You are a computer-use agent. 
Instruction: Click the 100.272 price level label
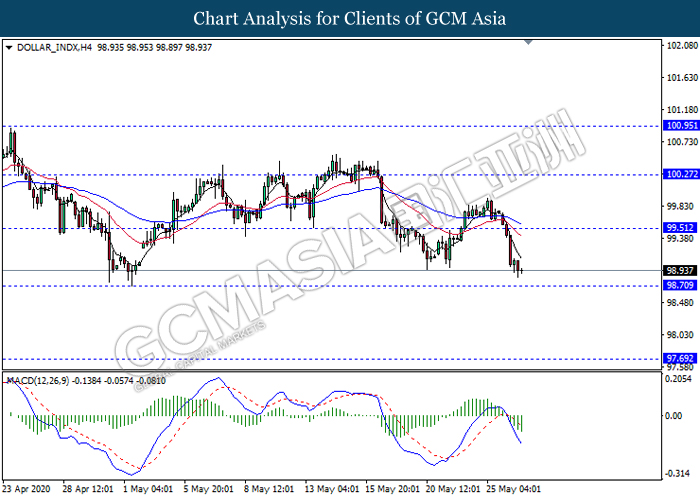tap(680, 174)
